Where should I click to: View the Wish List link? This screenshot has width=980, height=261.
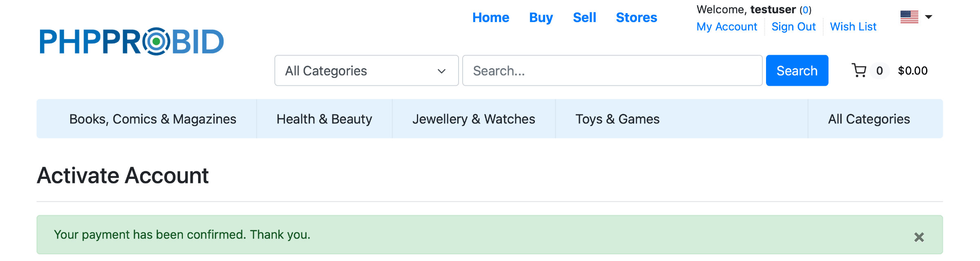[853, 27]
